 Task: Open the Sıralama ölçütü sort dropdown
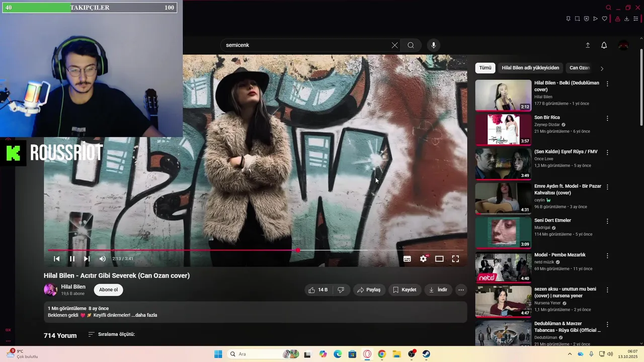(x=111, y=334)
